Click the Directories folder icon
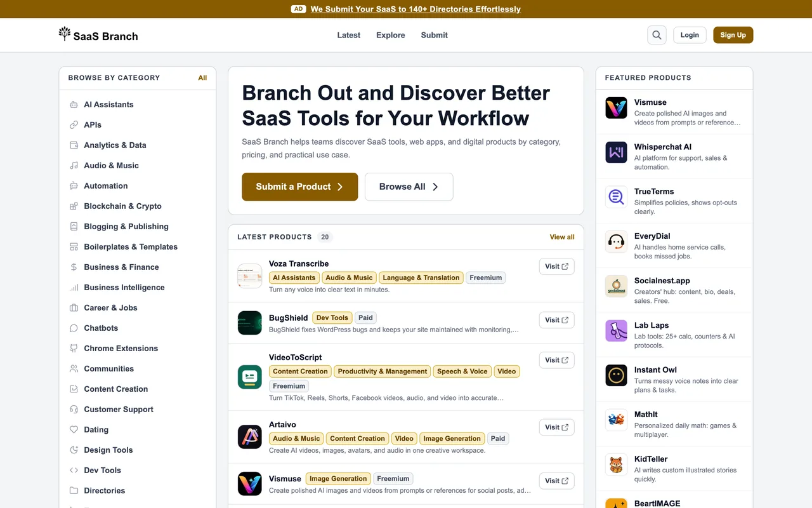Viewport: 812px width, 508px height. pyautogui.click(x=74, y=491)
